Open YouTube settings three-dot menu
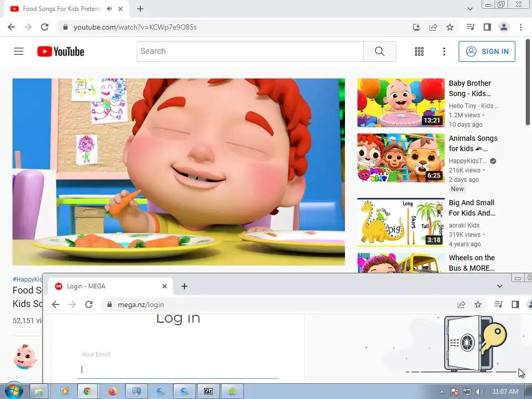532x399 pixels. [x=444, y=51]
